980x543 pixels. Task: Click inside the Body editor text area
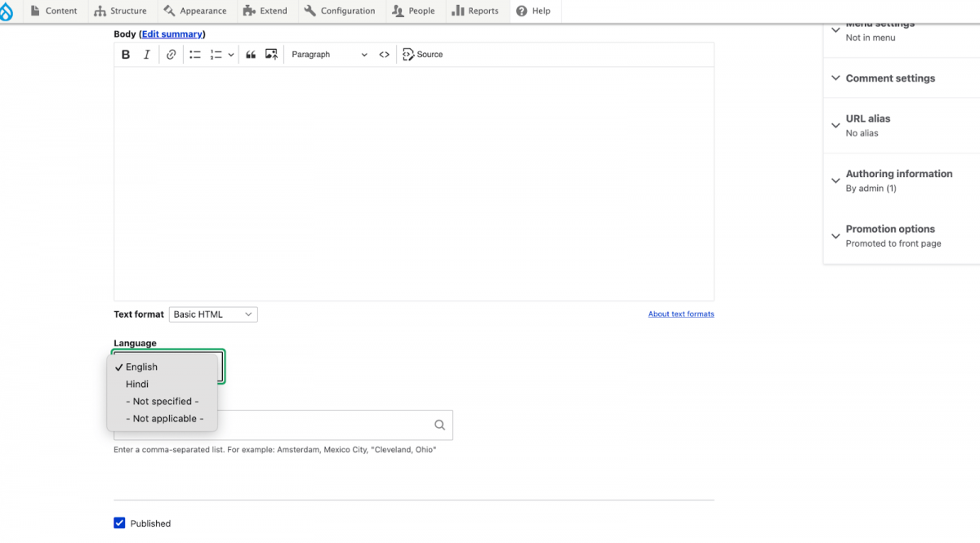click(x=414, y=184)
